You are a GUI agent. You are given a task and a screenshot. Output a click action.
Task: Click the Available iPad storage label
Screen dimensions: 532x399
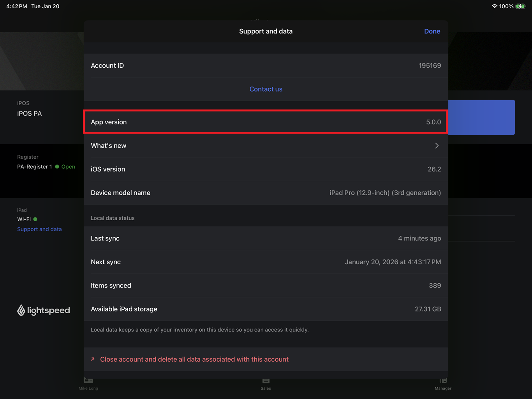124,309
